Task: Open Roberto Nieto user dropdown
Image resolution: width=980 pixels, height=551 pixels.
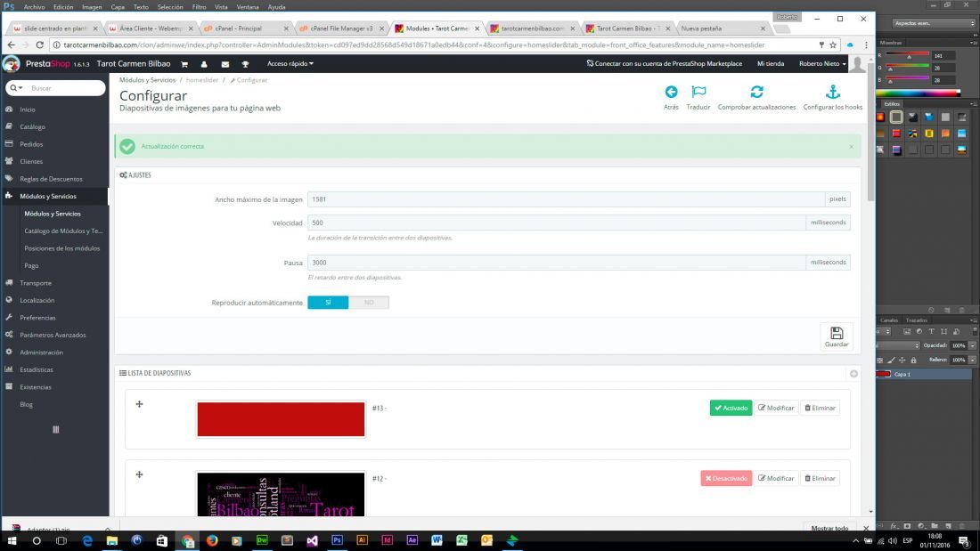Action: 822,64
